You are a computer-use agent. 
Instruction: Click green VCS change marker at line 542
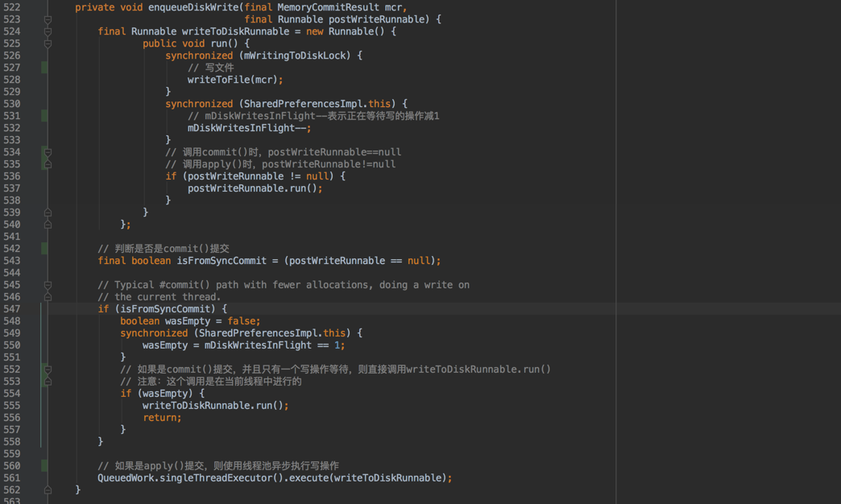tap(44, 249)
